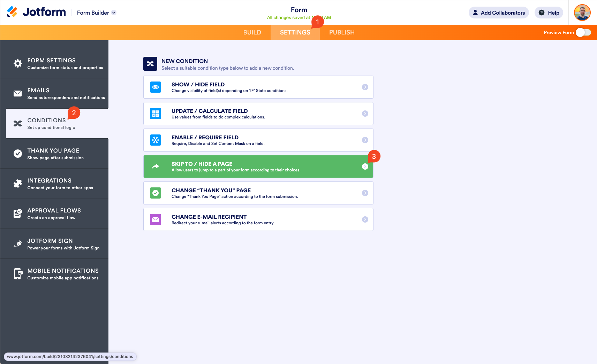Open Thank You Page settings
This screenshot has height=364, width=597.
(54, 154)
